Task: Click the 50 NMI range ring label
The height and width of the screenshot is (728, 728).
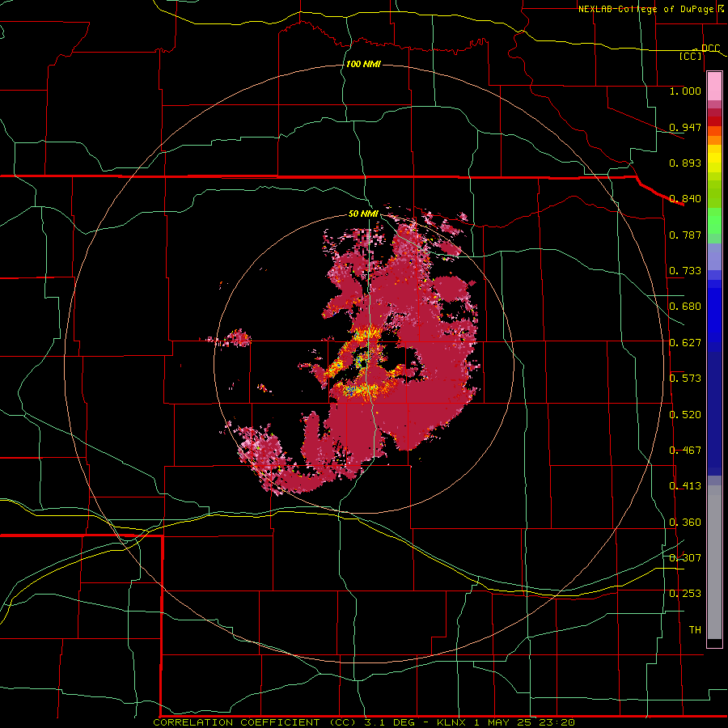Action: pyautogui.click(x=363, y=214)
